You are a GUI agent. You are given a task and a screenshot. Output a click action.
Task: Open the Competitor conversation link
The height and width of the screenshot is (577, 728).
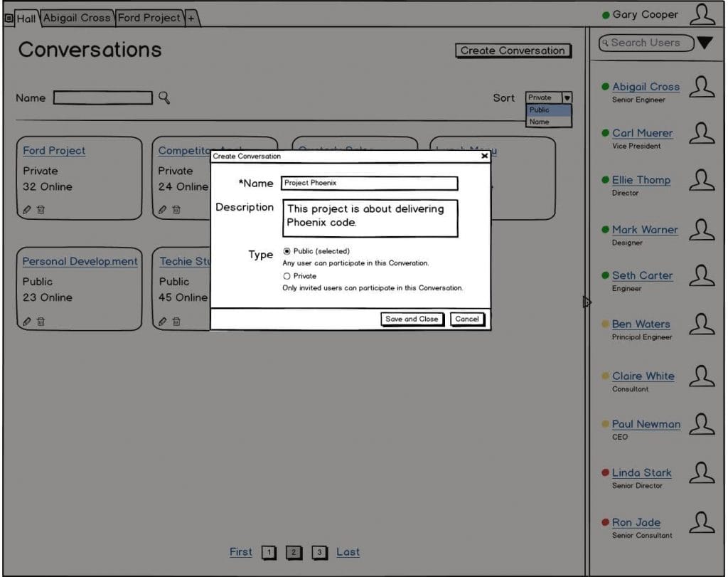[184, 151]
